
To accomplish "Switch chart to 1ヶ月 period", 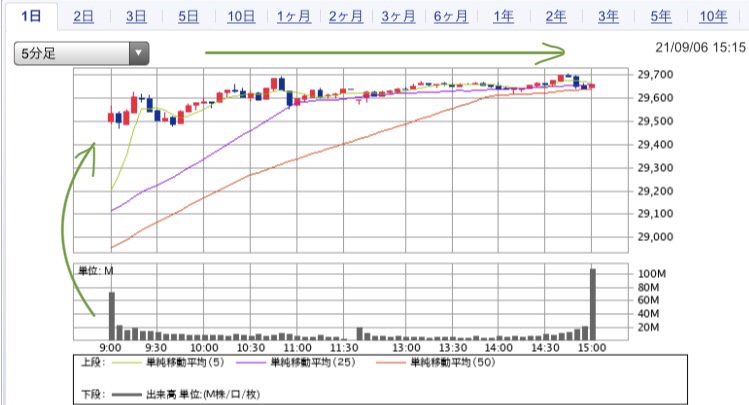I will point(294,16).
